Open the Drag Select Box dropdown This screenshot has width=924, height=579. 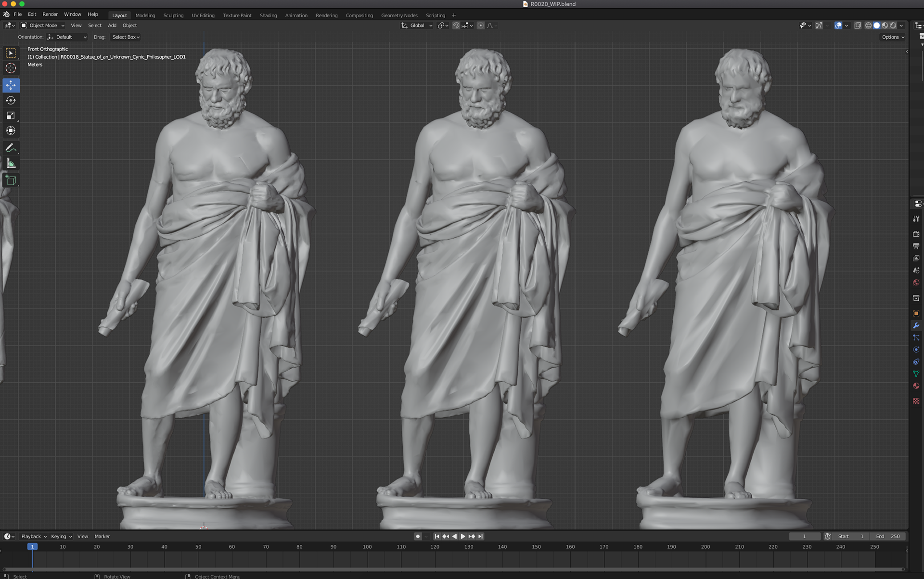(126, 37)
